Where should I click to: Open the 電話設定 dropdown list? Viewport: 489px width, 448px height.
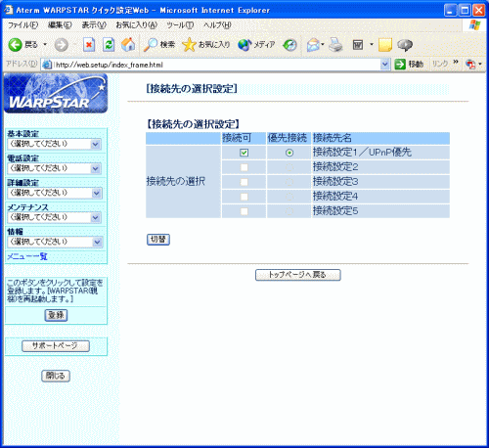55,168
